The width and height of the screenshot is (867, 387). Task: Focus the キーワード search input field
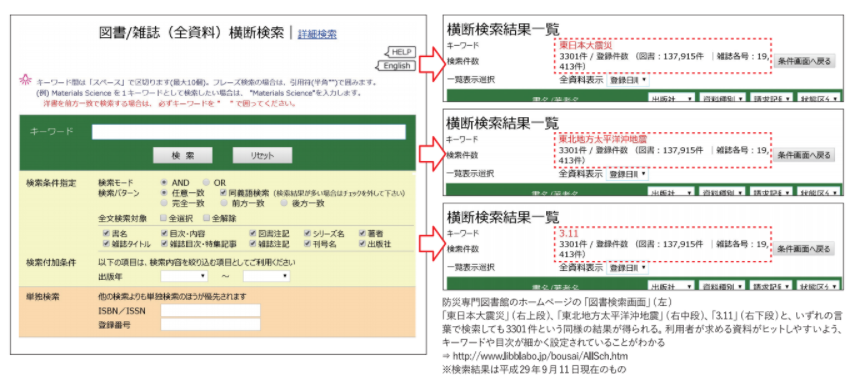click(x=248, y=132)
